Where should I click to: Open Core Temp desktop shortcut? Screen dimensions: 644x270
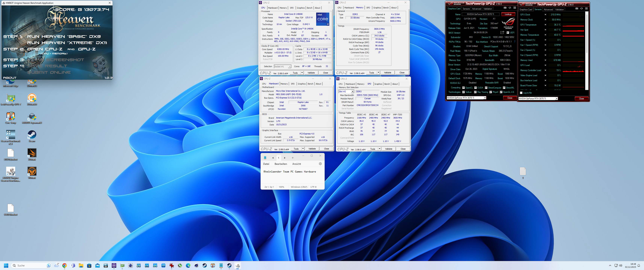[x=11, y=118]
